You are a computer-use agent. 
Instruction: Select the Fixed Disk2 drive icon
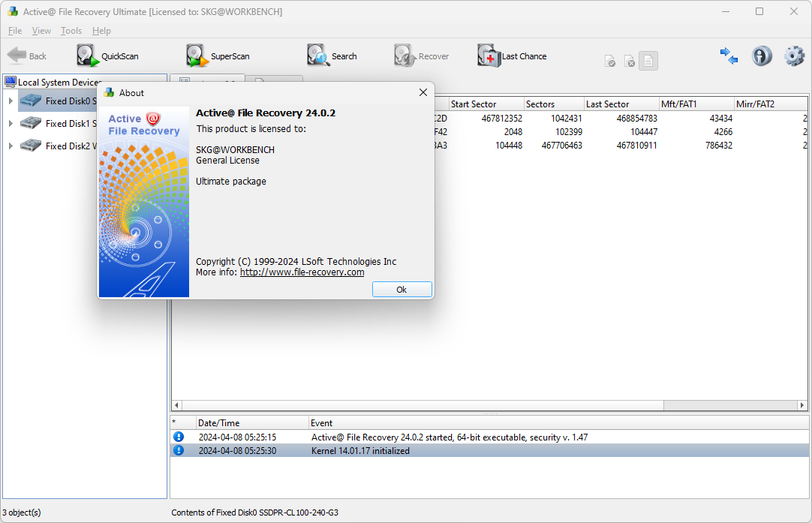(x=31, y=146)
